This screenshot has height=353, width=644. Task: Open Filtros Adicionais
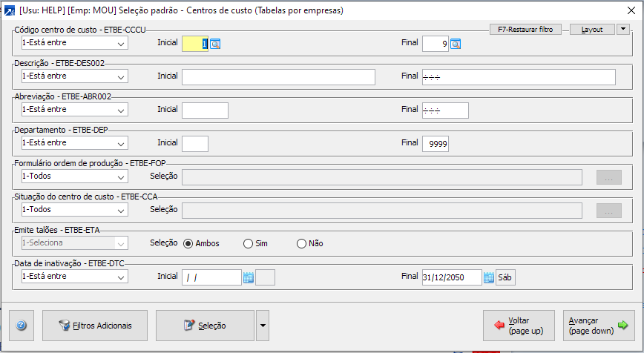(95, 326)
